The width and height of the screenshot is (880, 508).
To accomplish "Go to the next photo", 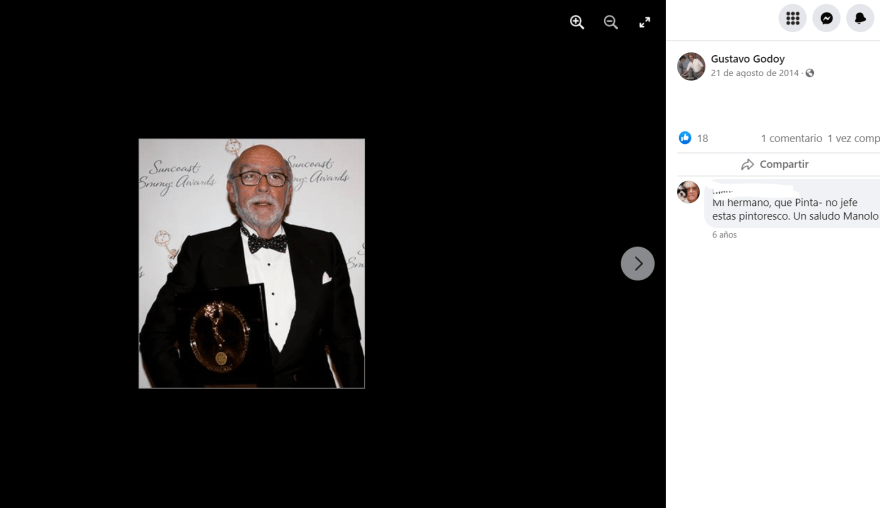I will [x=638, y=264].
